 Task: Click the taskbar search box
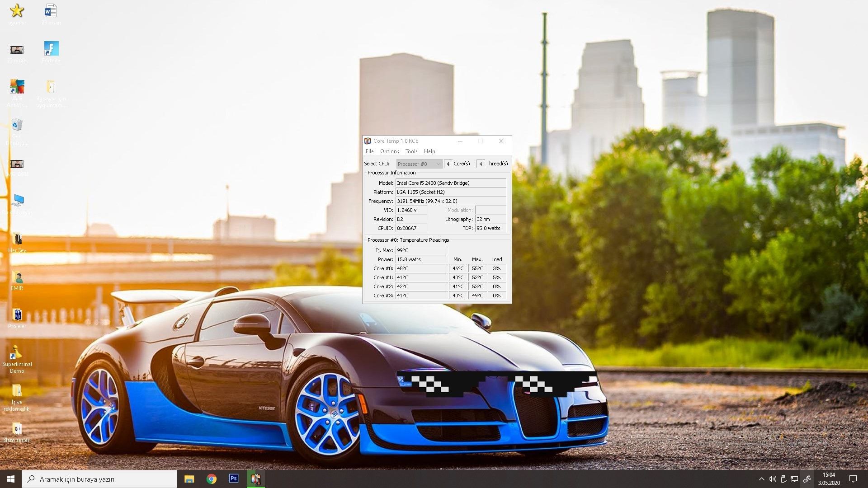coord(99,479)
